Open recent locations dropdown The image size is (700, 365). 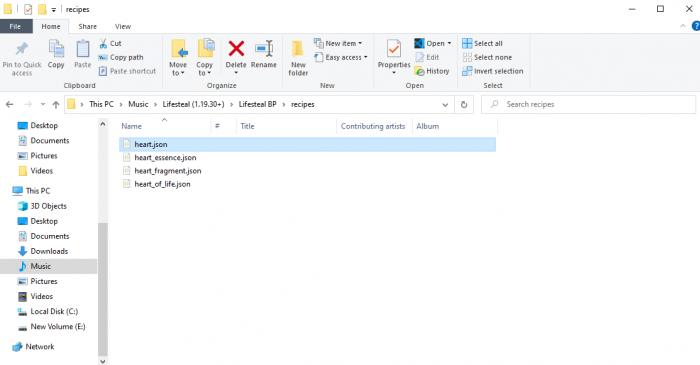click(x=43, y=104)
